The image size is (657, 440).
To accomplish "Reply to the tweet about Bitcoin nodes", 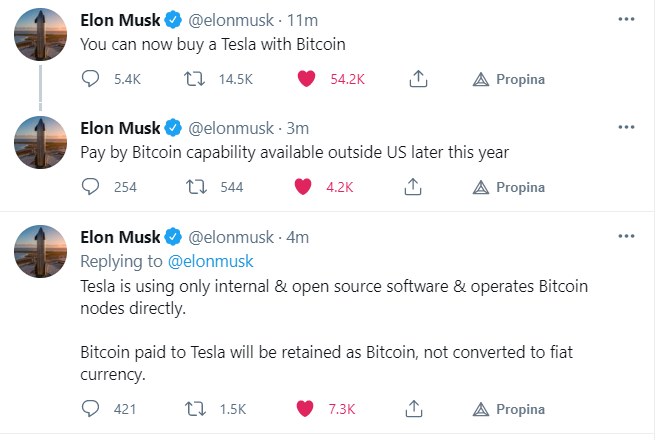I will pyautogui.click(x=90, y=409).
